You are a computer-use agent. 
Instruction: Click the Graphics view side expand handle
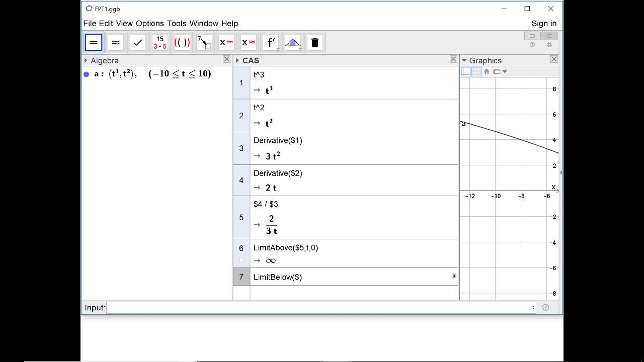tap(560, 172)
